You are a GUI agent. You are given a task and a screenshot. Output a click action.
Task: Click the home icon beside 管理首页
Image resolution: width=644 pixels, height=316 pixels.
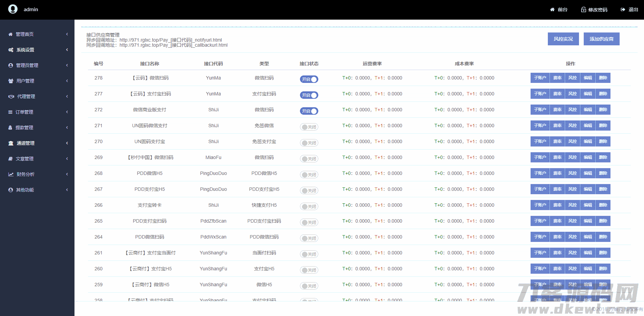pyautogui.click(x=10, y=34)
